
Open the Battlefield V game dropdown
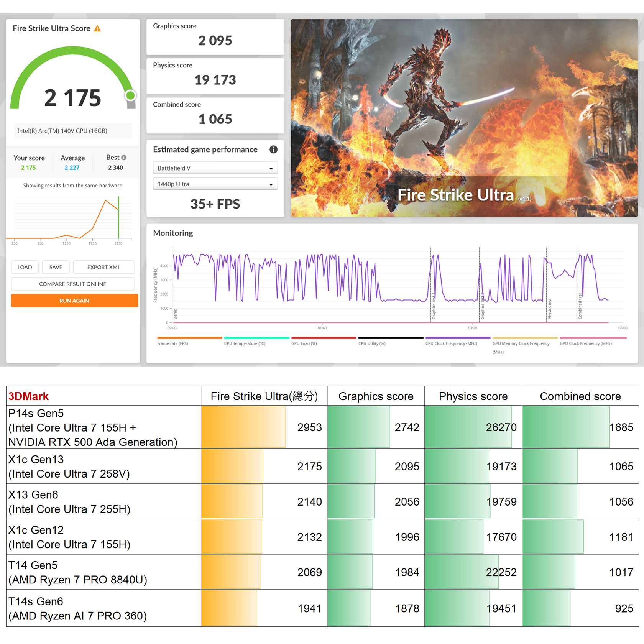pyautogui.click(x=215, y=168)
